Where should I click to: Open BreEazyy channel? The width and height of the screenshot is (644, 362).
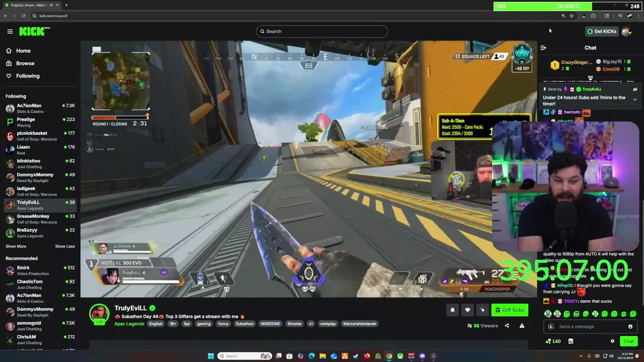tap(40, 233)
